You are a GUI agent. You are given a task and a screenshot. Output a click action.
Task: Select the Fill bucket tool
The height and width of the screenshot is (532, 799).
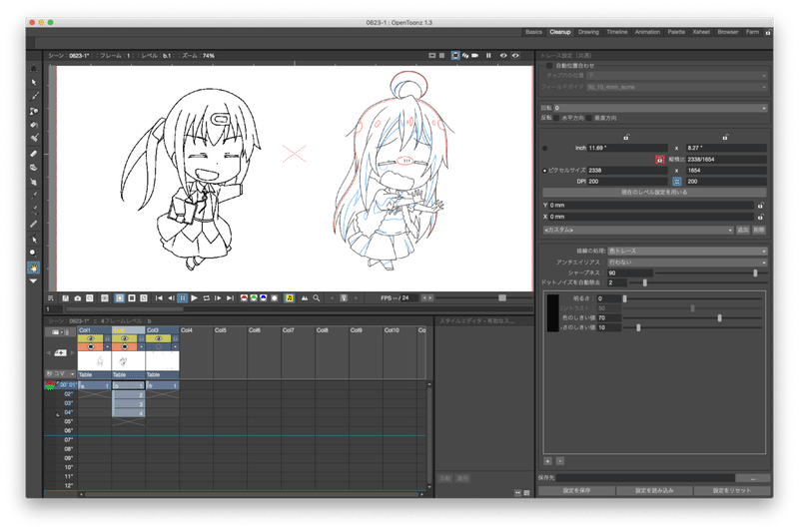[34, 125]
